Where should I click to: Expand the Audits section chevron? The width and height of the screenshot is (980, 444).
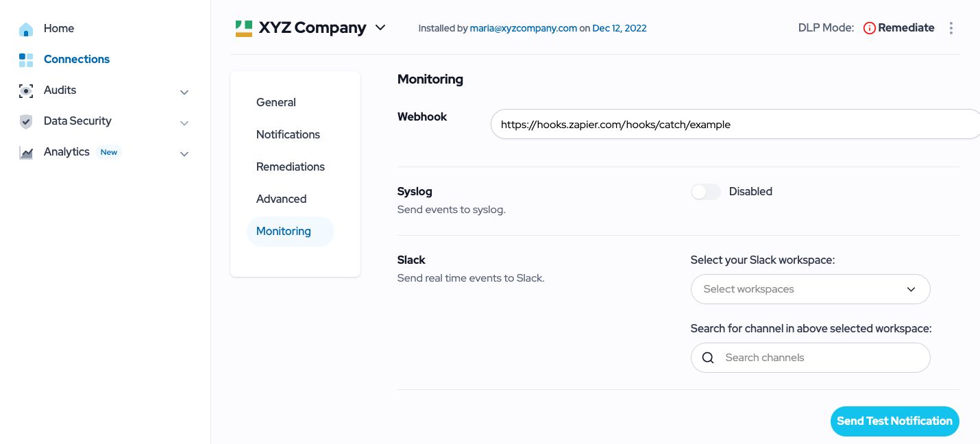tap(184, 92)
